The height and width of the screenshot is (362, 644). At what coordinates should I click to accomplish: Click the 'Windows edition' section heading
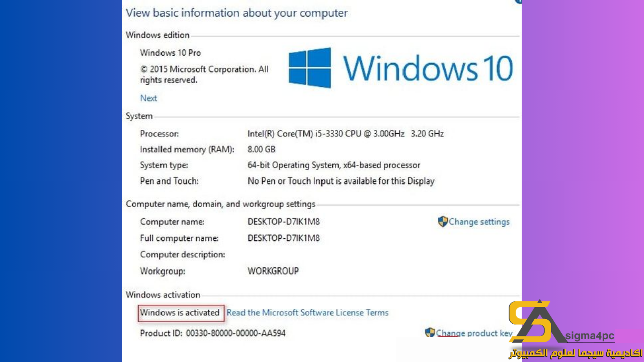pyautogui.click(x=157, y=35)
